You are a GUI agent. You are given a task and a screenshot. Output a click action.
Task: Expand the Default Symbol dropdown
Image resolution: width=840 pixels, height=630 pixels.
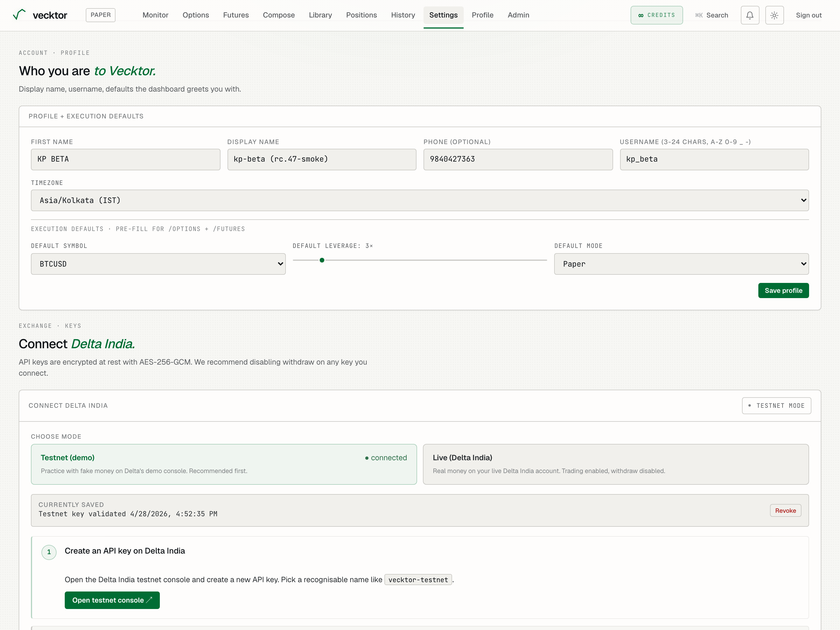click(x=158, y=264)
